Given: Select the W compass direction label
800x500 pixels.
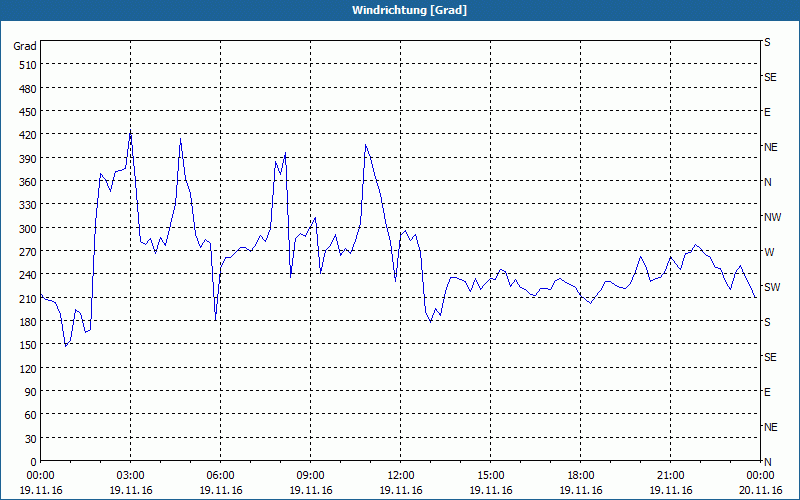Looking at the screenshot, I should pos(769,252).
